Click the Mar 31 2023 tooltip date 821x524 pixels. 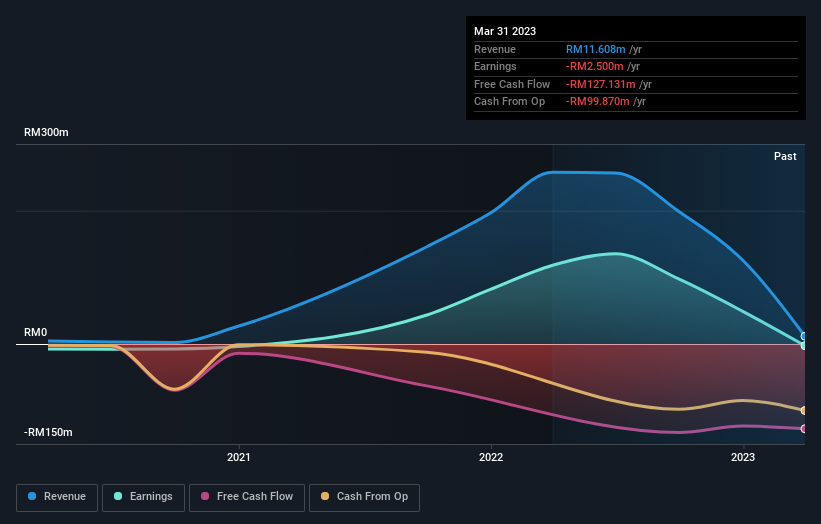tap(505, 31)
